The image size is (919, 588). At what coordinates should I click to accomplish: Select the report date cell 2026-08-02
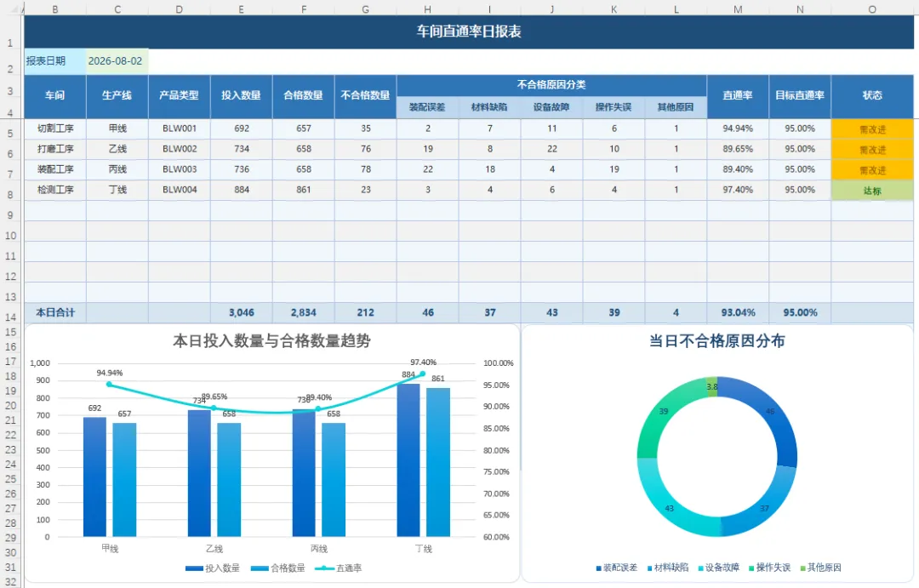[x=117, y=61]
